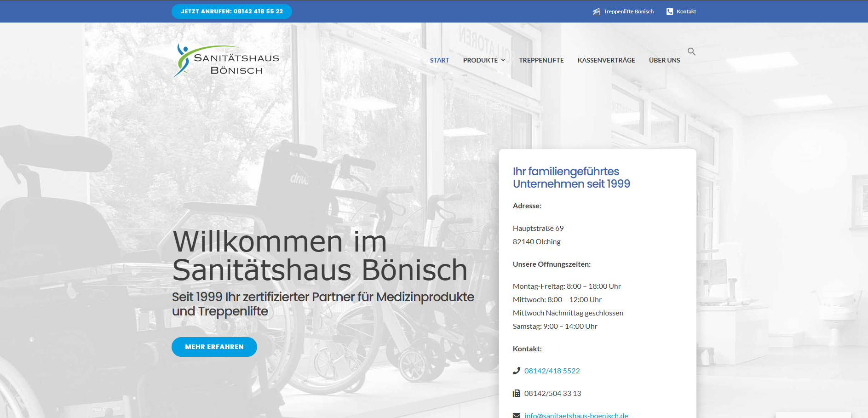Click the fax number 08142/504 33 13
Image resolution: width=868 pixels, height=418 pixels.
552,393
